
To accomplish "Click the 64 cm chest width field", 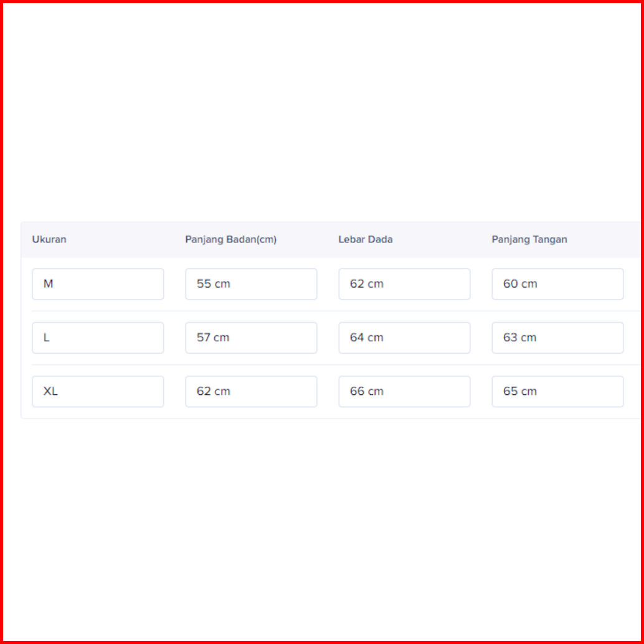I will point(404,338).
